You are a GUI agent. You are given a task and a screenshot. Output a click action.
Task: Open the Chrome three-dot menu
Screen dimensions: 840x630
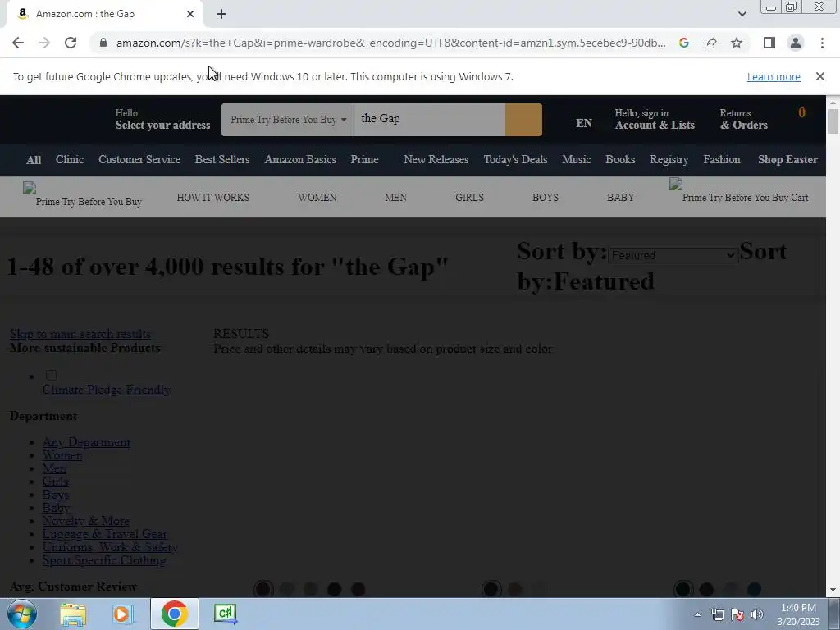click(x=822, y=43)
